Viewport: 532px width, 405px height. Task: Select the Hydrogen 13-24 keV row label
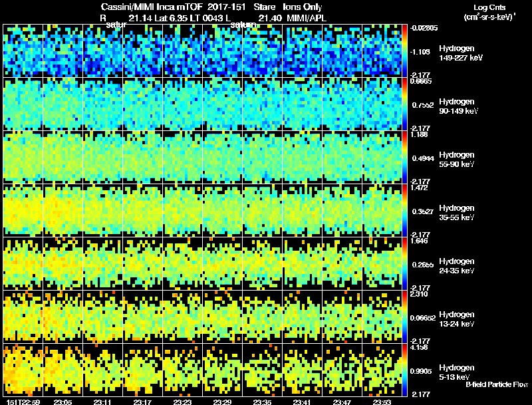click(x=457, y=319)
